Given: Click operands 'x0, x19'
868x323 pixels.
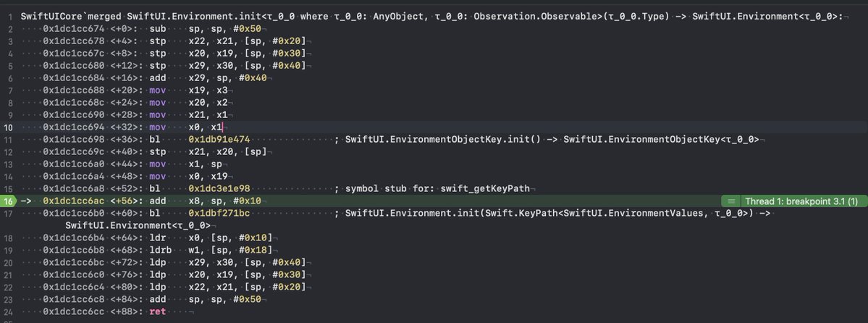Looking at the screenshot, I should click(x=208, y=177).
